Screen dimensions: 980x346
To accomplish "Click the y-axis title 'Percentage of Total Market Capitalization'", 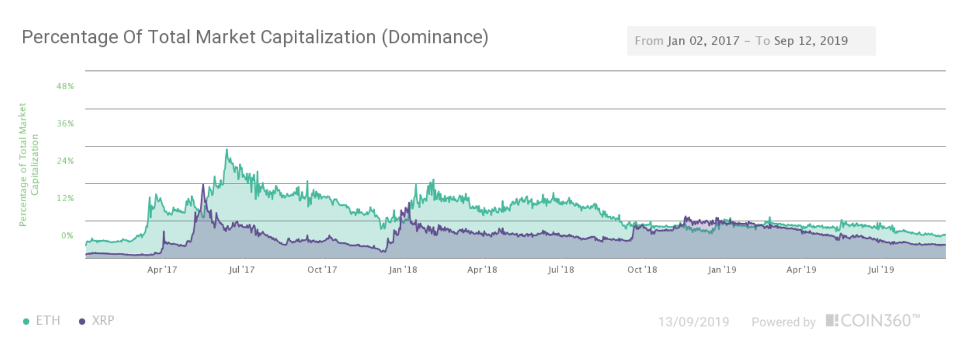I will click(x=29, y=165).
